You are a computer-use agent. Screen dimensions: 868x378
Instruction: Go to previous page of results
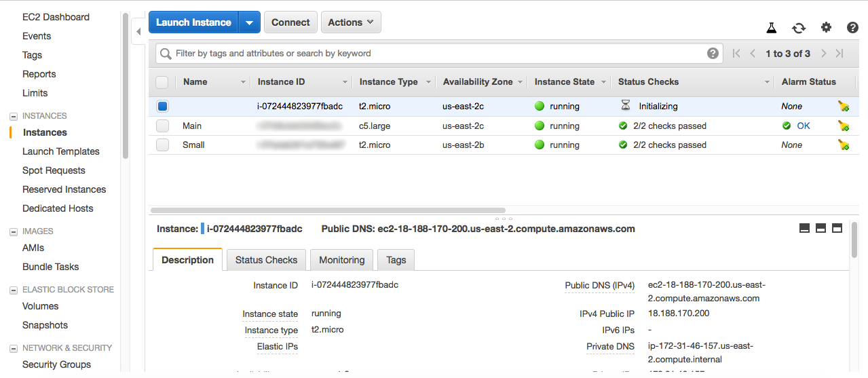pos(753,54)
